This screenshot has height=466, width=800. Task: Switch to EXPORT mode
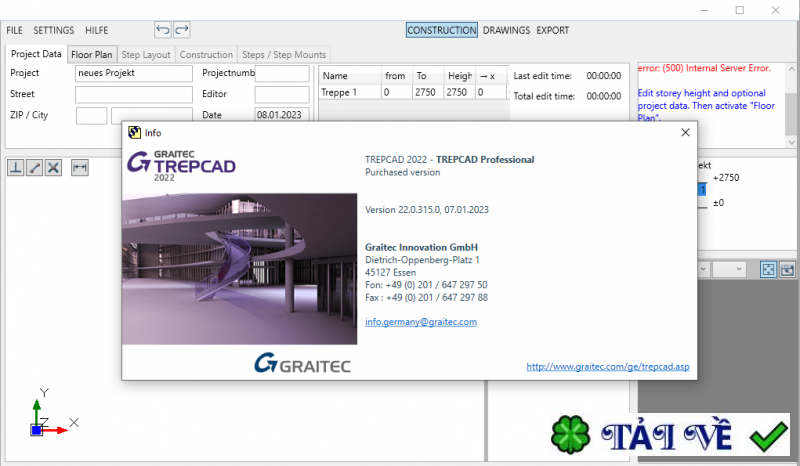coord(553,30)
